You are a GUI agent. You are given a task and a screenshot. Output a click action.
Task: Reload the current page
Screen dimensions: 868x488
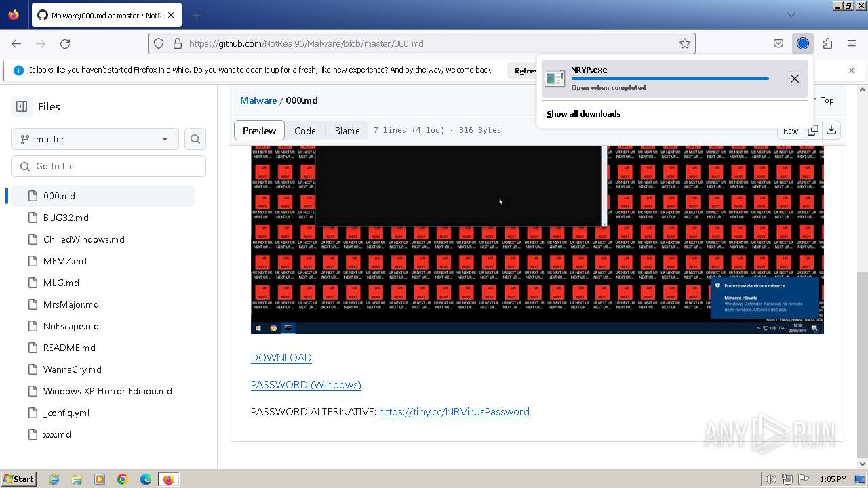tap(65, 43)
